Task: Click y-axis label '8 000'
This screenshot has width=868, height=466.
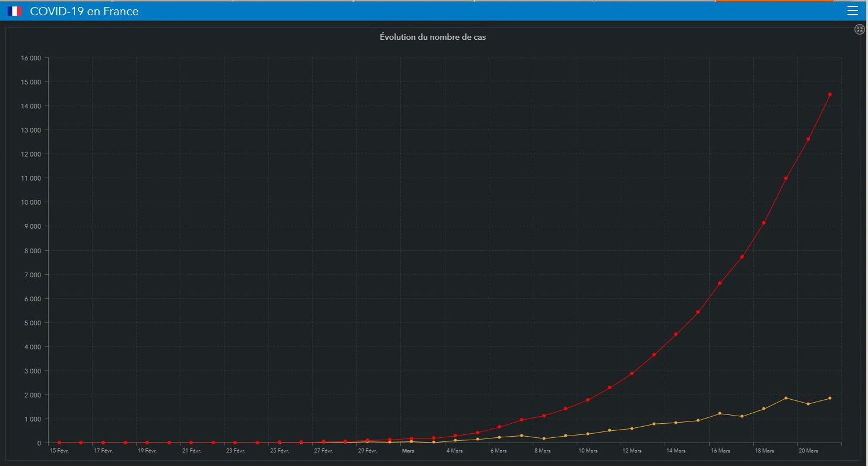Action: click(33, 251)
